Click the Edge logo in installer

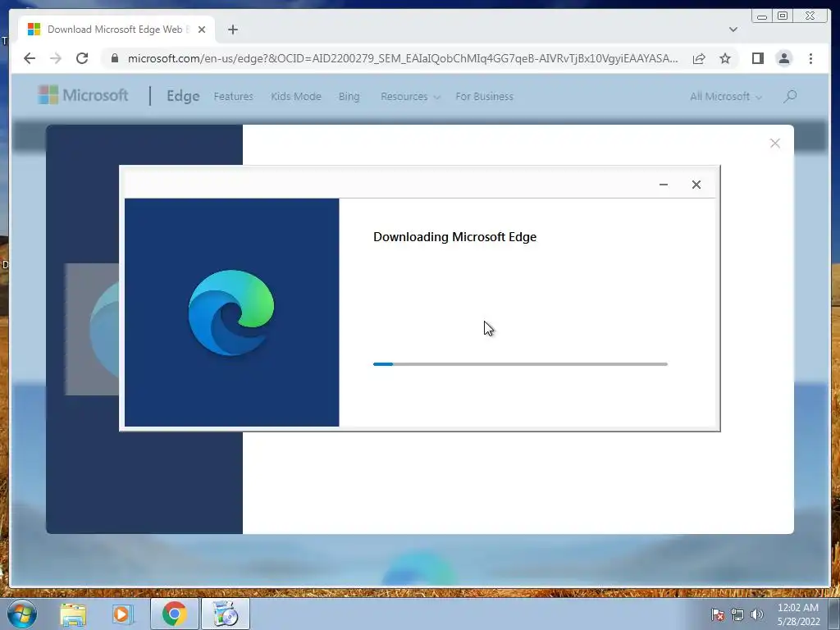click(x=231, y=313)
